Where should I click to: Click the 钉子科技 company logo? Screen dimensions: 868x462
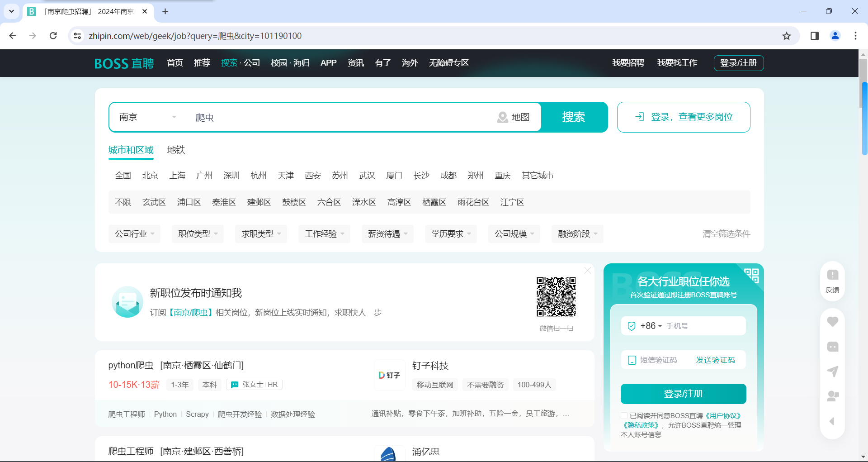pyautogui.click(x=389, y=375)
